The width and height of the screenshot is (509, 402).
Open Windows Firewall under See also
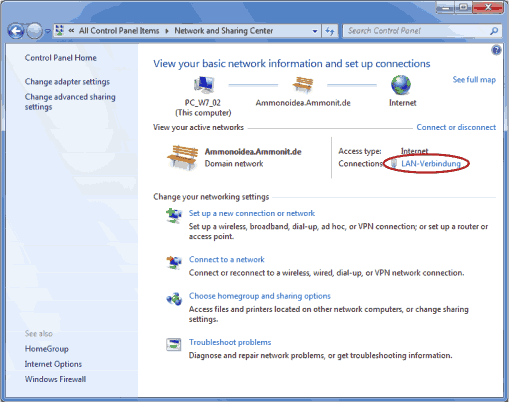coord(55,379)
